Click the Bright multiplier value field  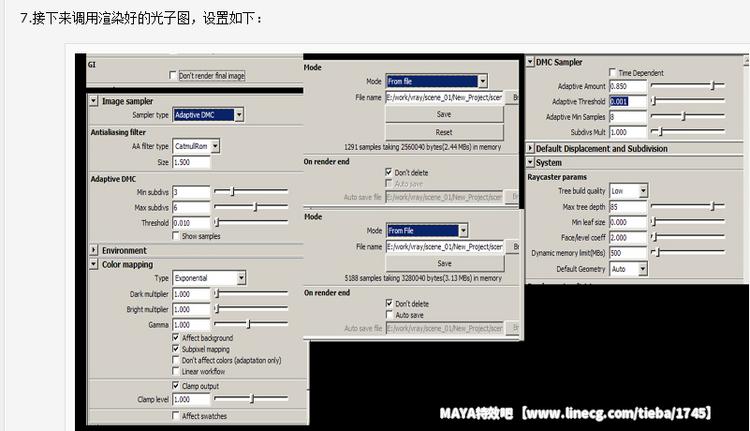pyautogui.click(x=191, y=309)
